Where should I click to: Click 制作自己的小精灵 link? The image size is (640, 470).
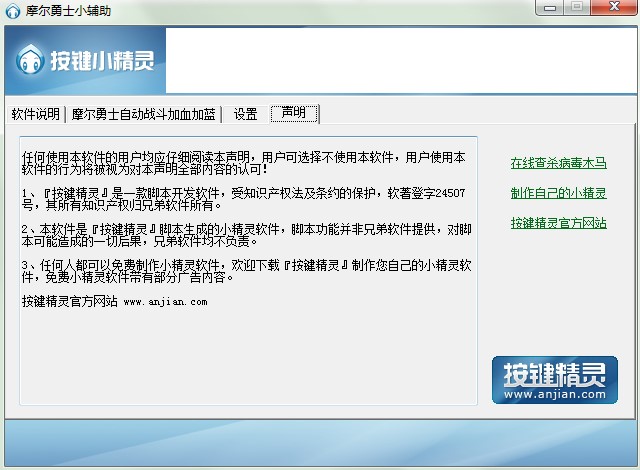(558, 193)
